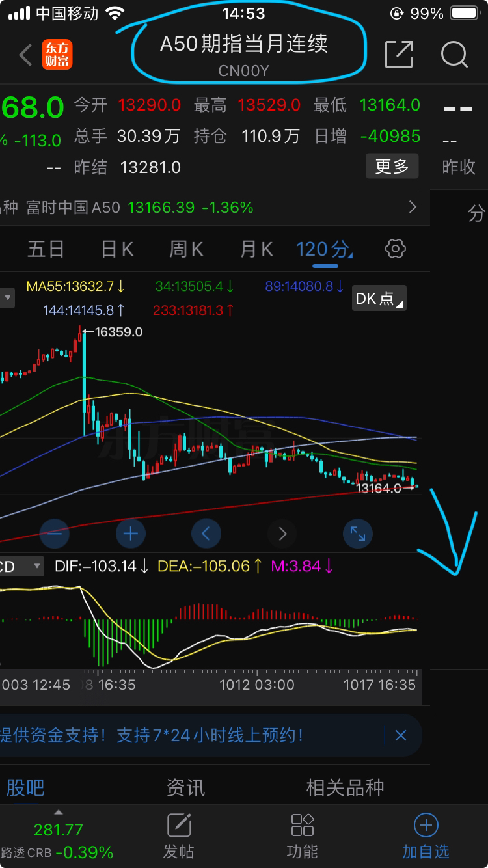Open 富时中国A50 related index chevron
Screen dimensions: 488x868
click(x=413, y=208)
